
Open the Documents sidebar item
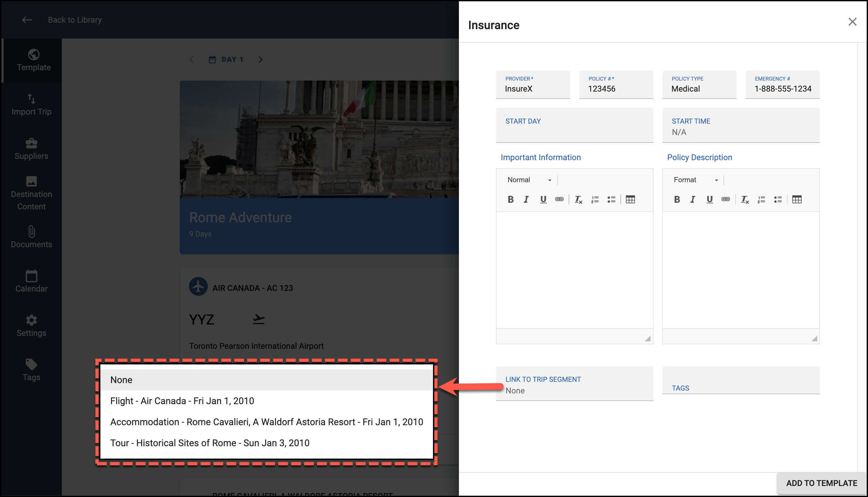point(31,237)
